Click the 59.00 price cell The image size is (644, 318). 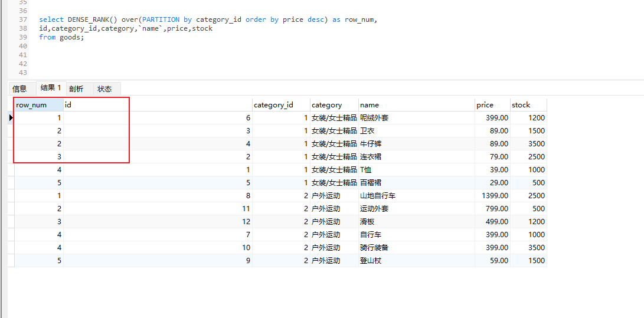(x=492, y=261)
